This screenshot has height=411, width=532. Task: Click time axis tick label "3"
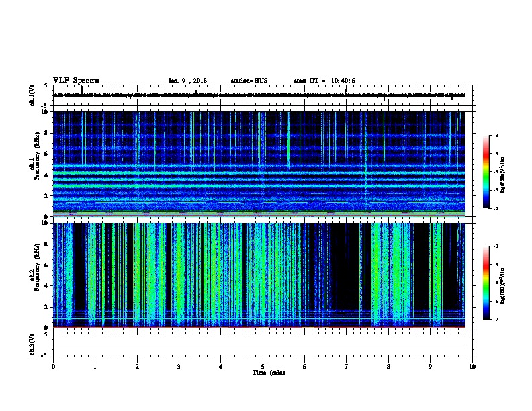click(179, 367)
